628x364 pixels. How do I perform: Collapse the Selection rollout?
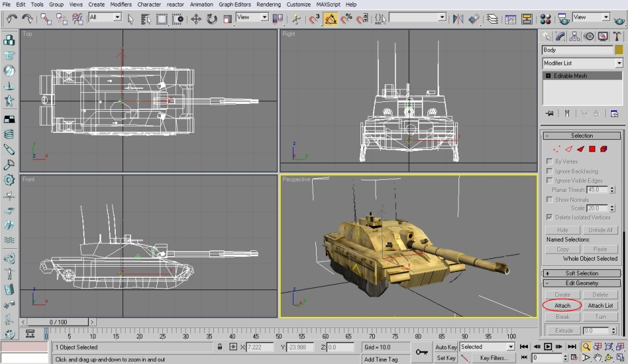coord(582,136)
